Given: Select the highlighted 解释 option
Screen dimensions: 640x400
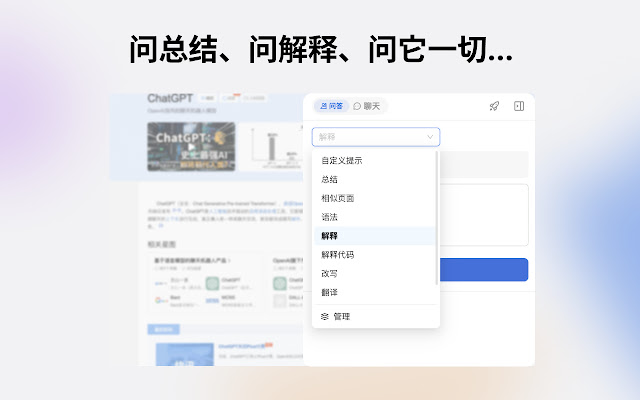Looking at the screenshot, I should 329,236.
